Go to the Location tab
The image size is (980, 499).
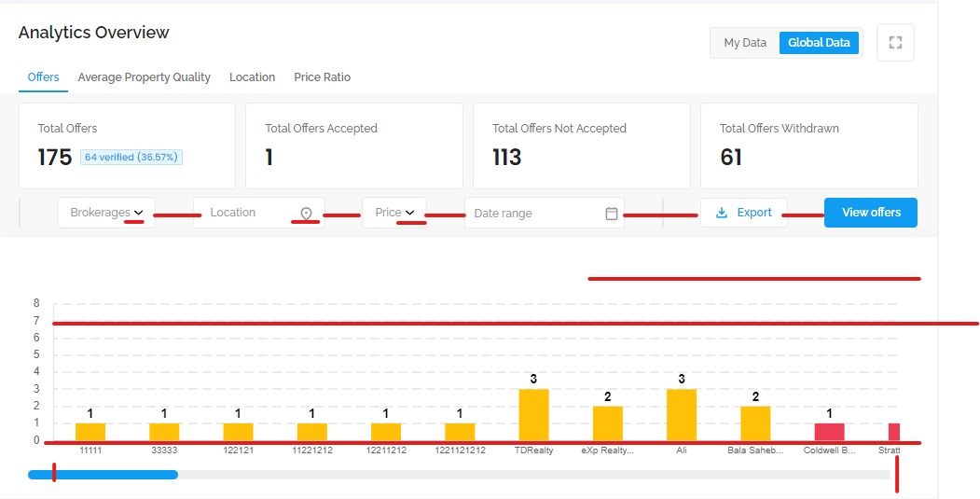[252, 76]
